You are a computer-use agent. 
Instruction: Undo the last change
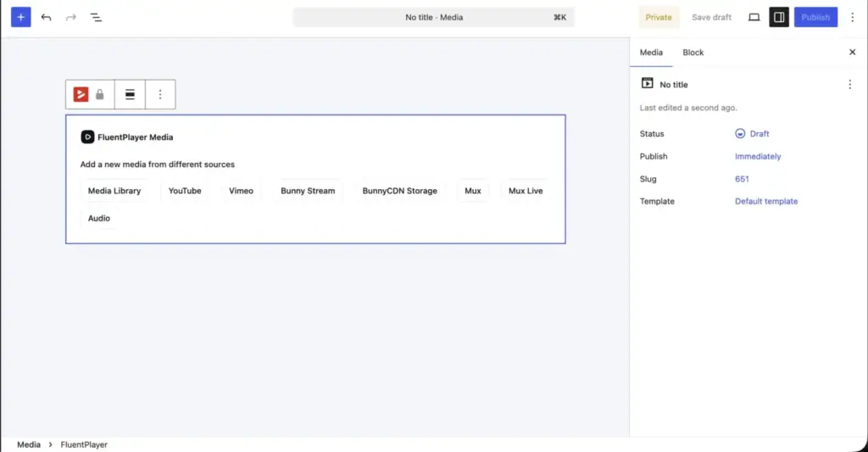point(46,17)
